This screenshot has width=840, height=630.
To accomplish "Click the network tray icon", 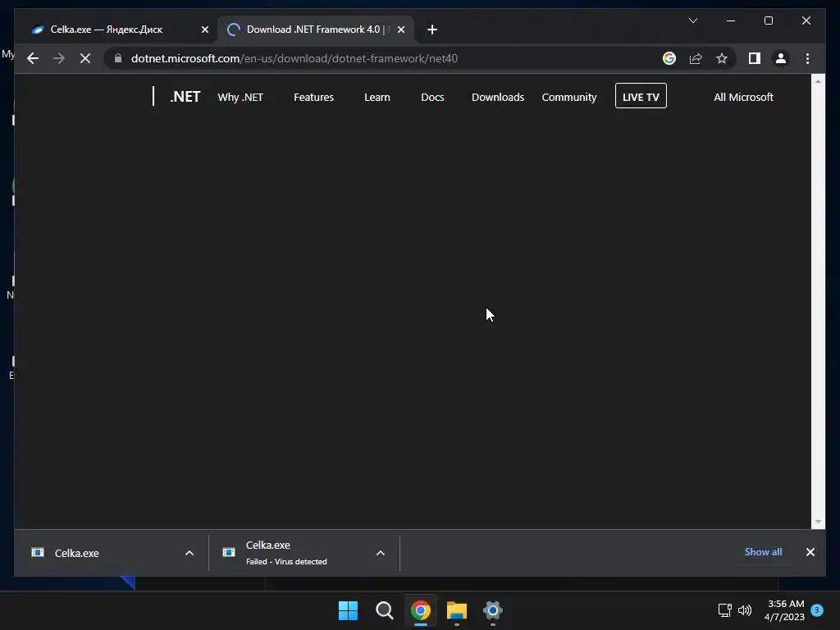I will [725, 610].
